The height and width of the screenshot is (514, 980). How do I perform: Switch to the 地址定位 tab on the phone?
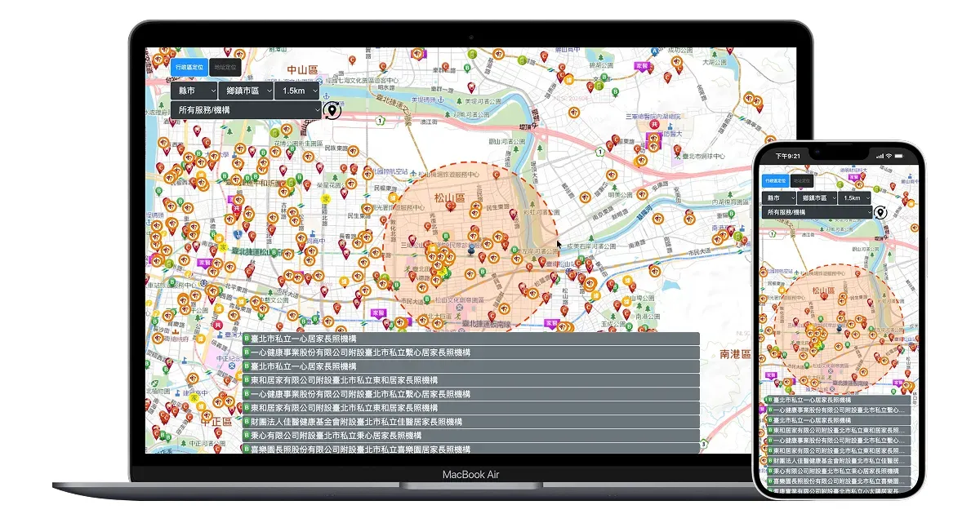(x=800, y=180)
